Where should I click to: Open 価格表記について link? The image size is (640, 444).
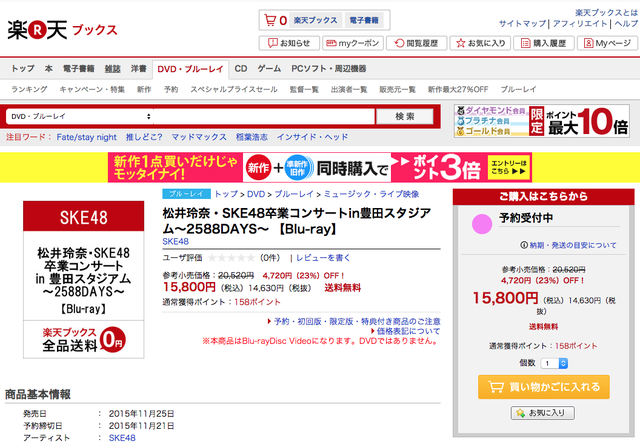[408, 331]
